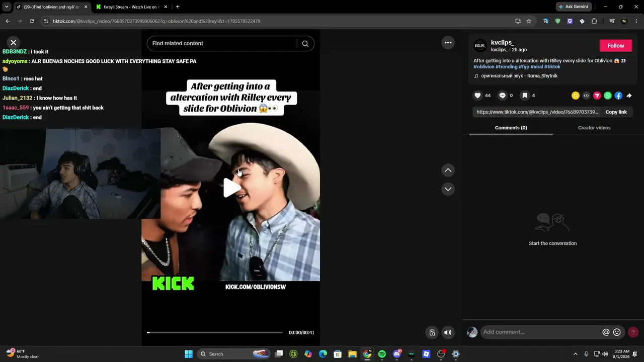Go to the next video with down chevron
The image size is (644, 362).
448,189
